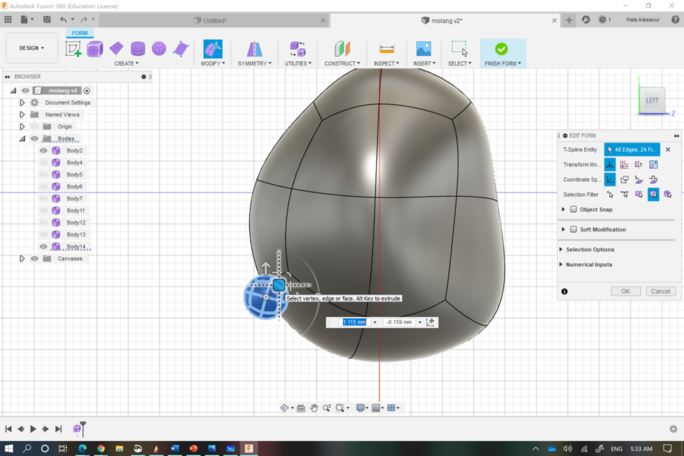Toggle visibility eye of Body2

click(44, 151)
